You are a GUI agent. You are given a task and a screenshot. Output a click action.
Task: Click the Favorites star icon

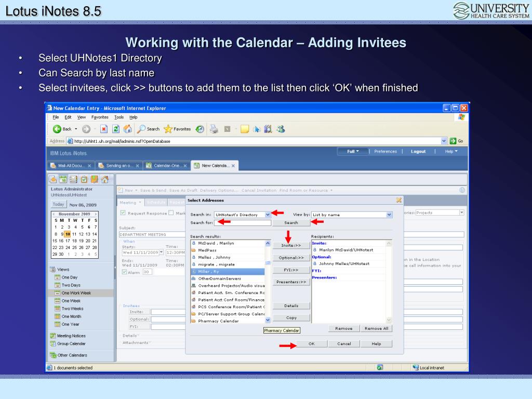(x=168, y=129)
